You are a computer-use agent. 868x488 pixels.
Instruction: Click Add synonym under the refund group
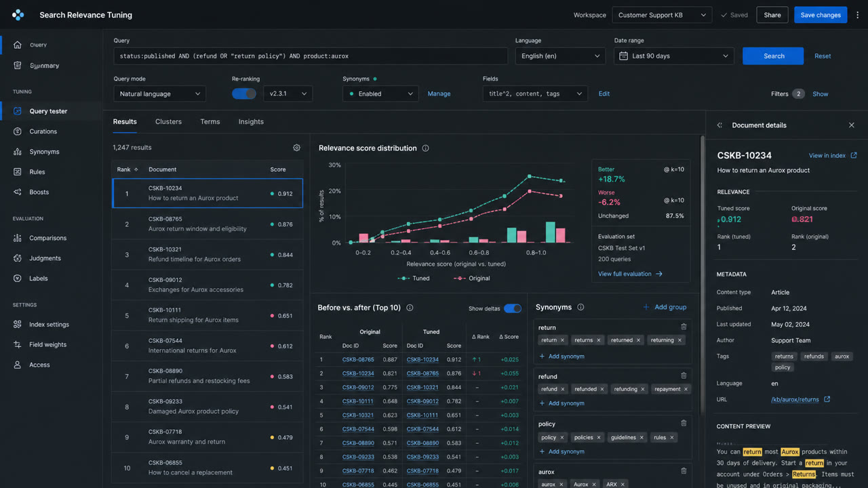point(561,403)
